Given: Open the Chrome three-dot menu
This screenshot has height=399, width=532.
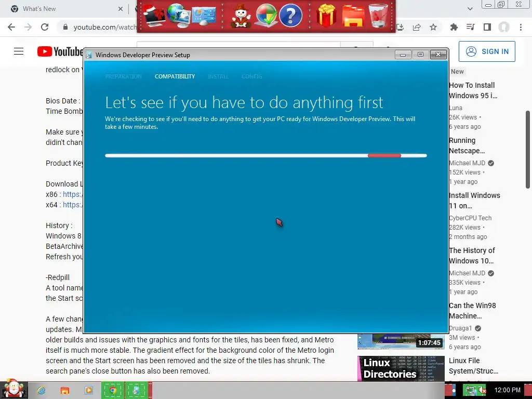Looking at the screenshot, I should pos(521,27).
